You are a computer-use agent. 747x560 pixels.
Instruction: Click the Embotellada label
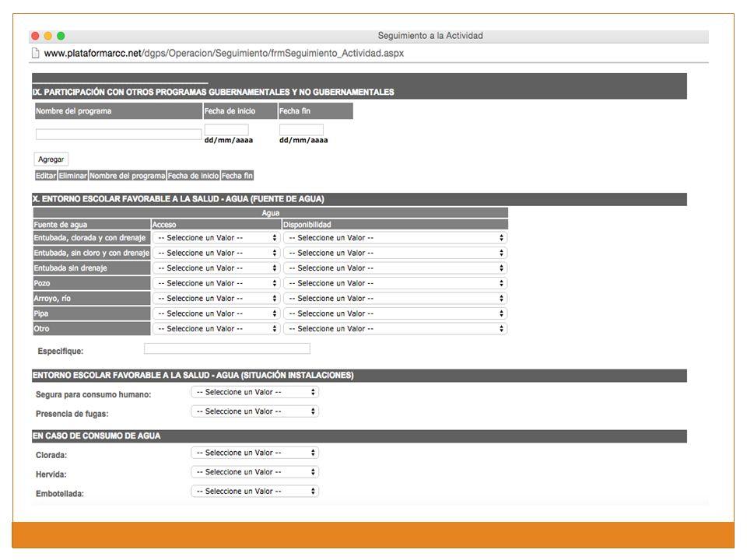coord(60,494)
